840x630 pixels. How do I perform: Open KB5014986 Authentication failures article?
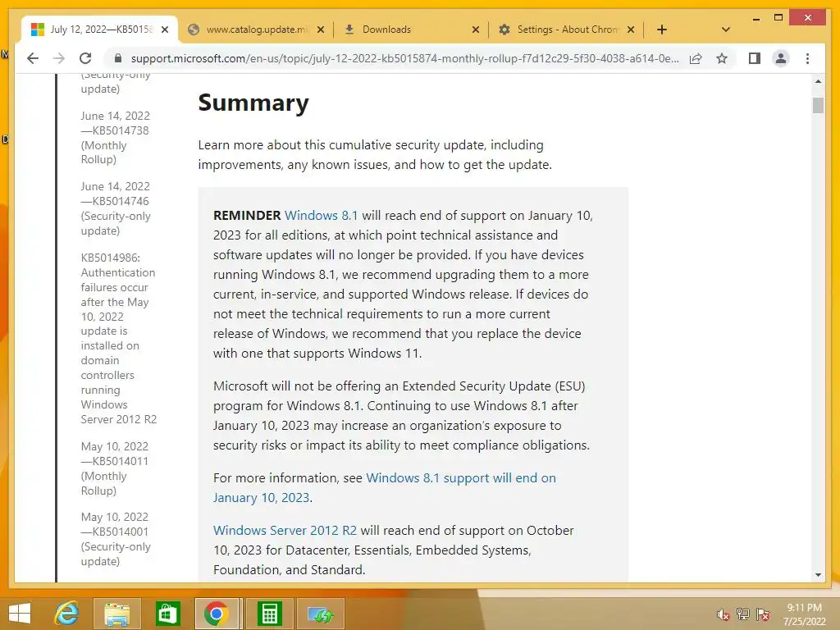(118, 339)
